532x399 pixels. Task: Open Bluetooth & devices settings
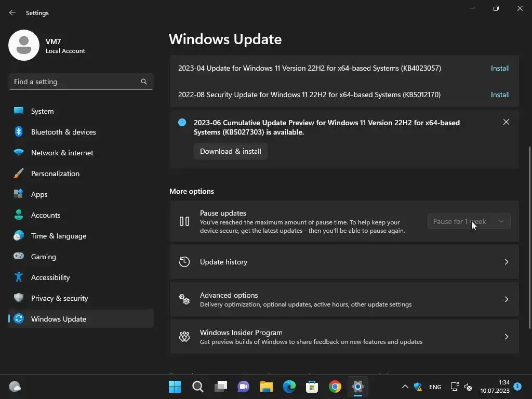coord(81,132)
